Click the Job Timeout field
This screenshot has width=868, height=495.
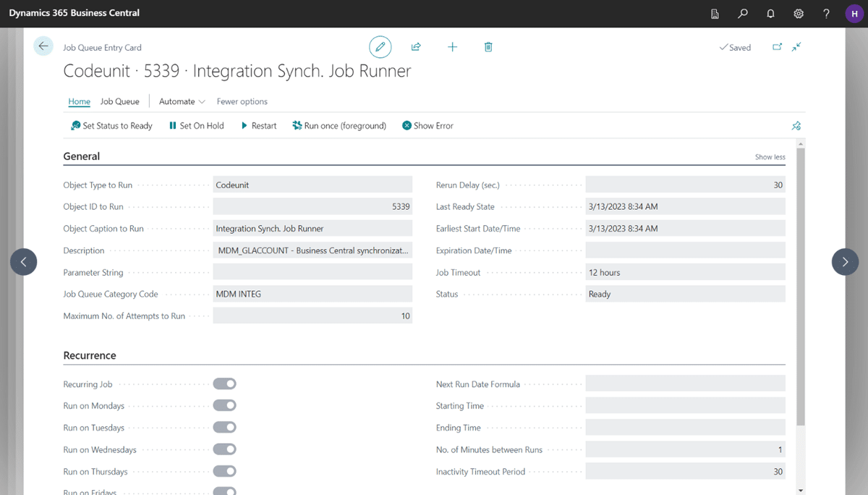[685, 272]
